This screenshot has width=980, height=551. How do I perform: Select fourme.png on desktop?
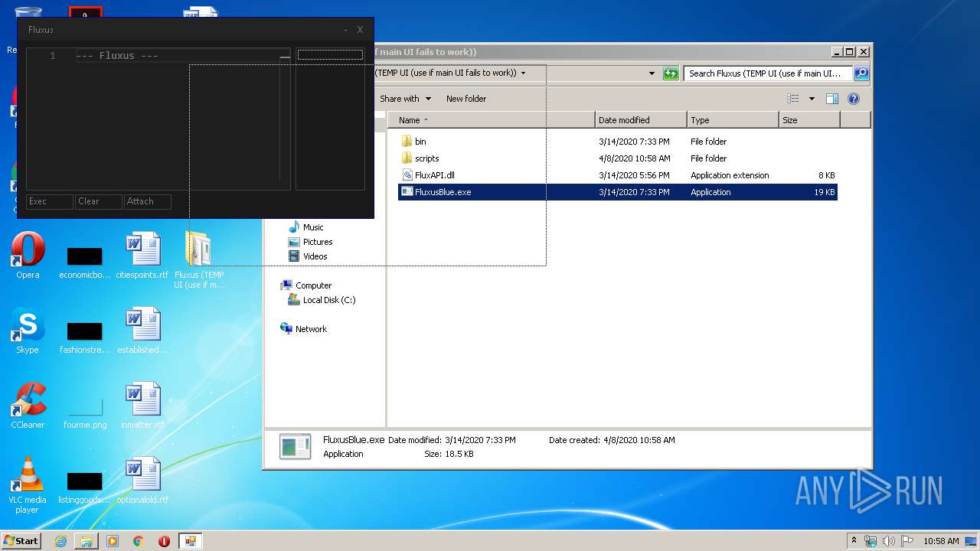[x=85, y=412]
